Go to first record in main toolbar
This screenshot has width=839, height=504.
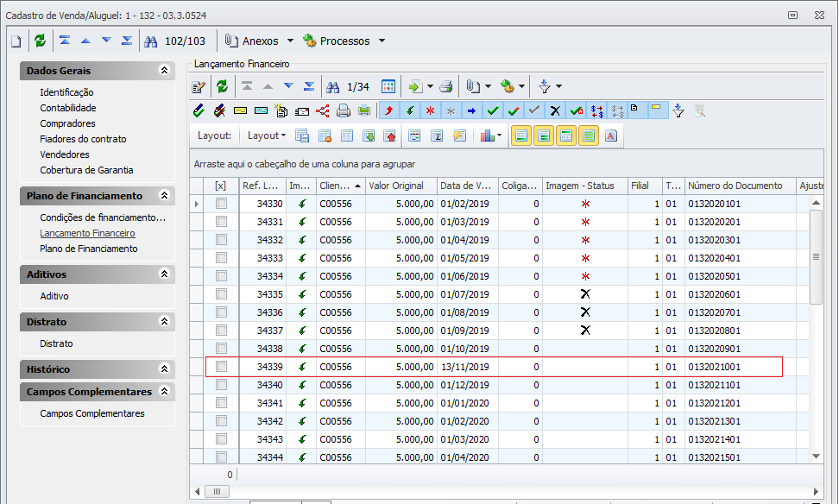[x=65, y=41]
